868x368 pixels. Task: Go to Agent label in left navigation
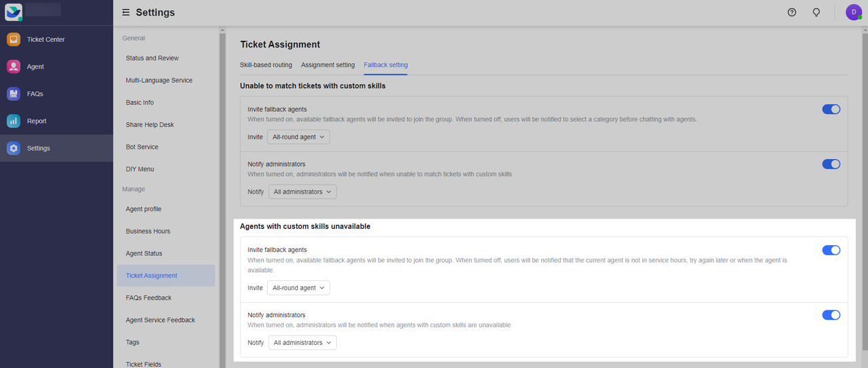pos(35,67)
